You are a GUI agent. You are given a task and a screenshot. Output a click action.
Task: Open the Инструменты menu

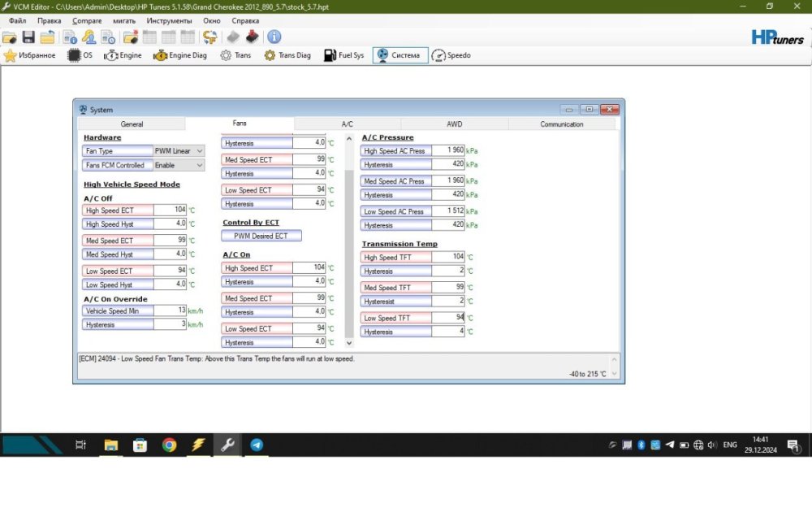tap(169, 20)
